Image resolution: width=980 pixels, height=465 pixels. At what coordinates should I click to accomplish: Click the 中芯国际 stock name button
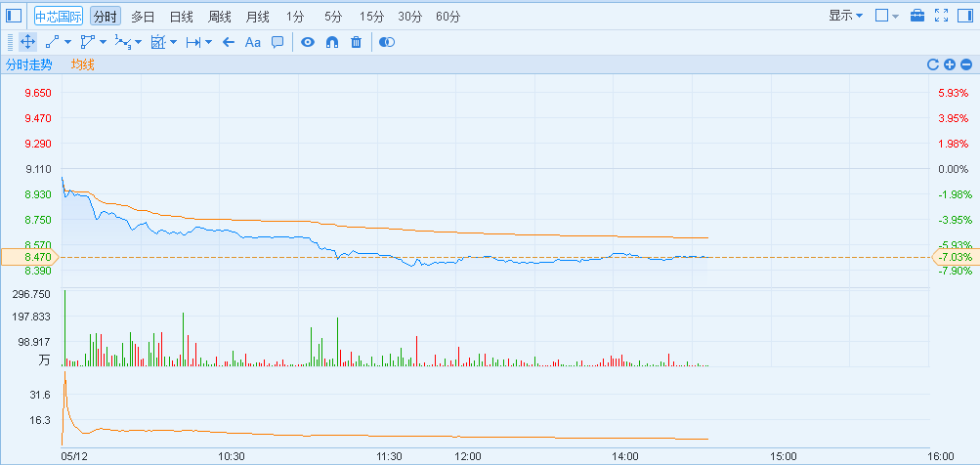pos(58,16)
